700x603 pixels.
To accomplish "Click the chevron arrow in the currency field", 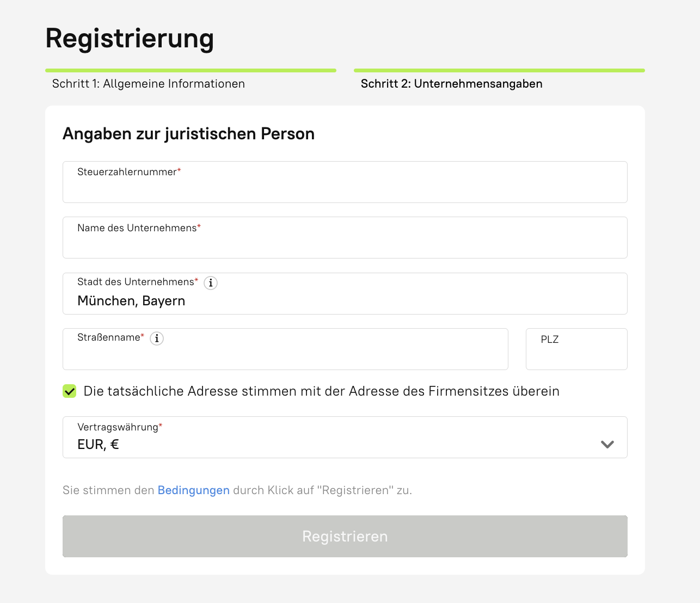I will pos(607,444).
